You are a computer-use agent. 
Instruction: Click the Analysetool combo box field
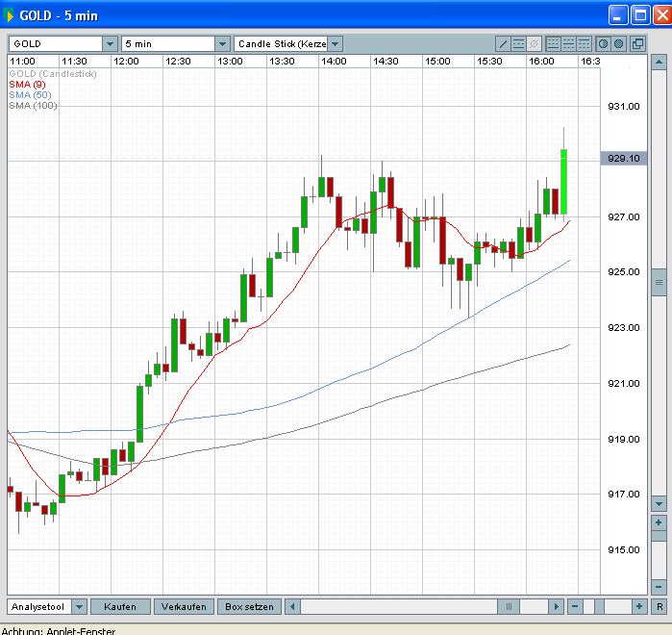tap(39, 607)
